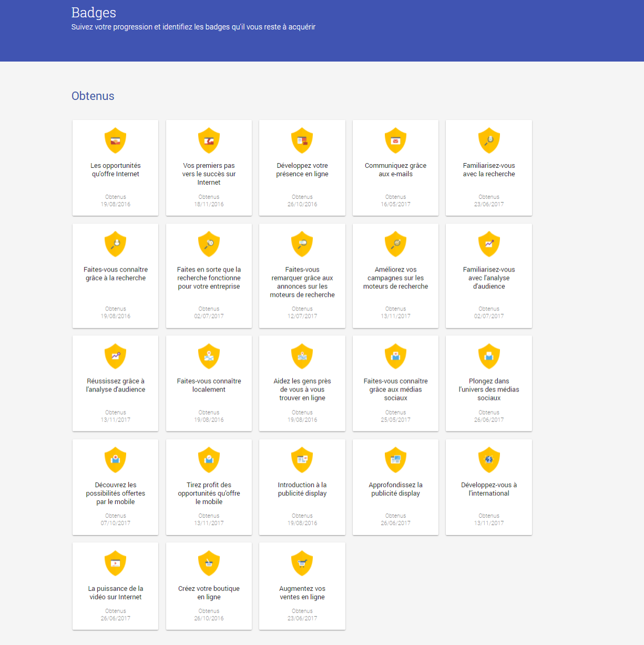Open the "Vos premiers pas vers le succès sur Internet" badge card

(x=209, y=168)
